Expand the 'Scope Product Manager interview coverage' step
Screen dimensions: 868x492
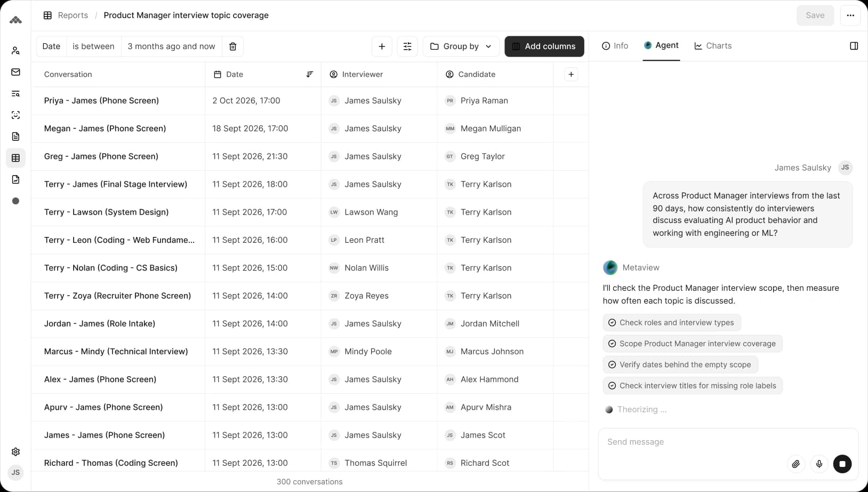(x=693, y=344)
